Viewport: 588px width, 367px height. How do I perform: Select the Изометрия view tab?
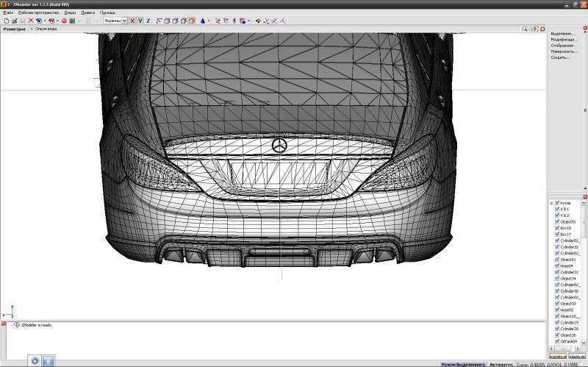click(x=14, y=29)
